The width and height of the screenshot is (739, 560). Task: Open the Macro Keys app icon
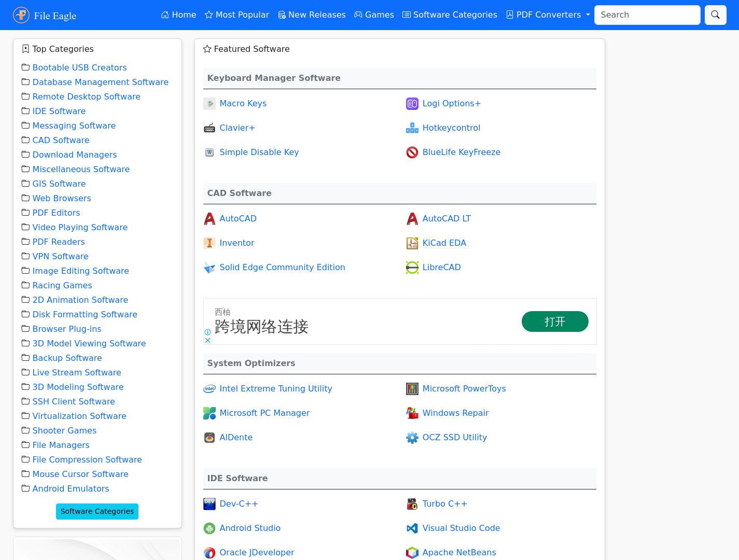[x=210, y=104]
